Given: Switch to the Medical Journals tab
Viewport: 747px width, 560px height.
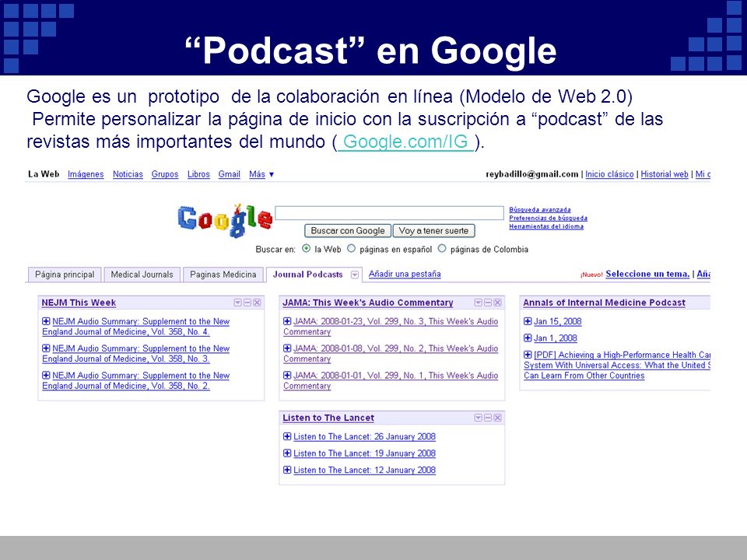Looking at the screenshot, I should pos(142,275).
